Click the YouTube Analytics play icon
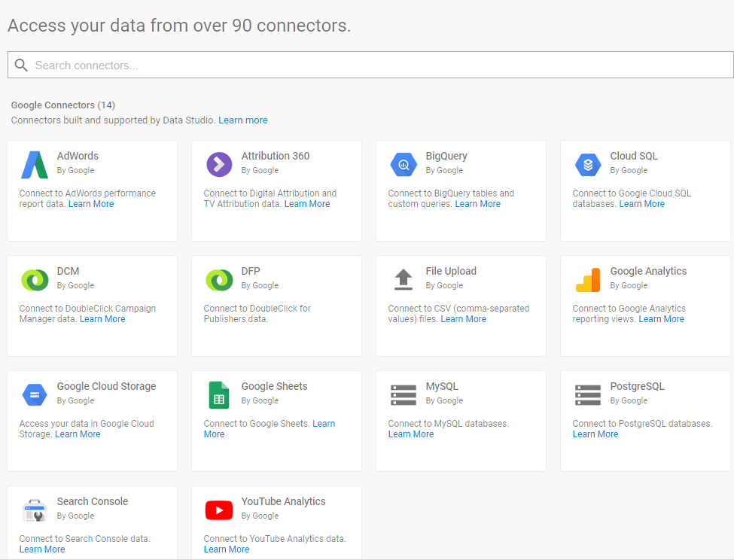The image size is (734, 560). (219, 510)
